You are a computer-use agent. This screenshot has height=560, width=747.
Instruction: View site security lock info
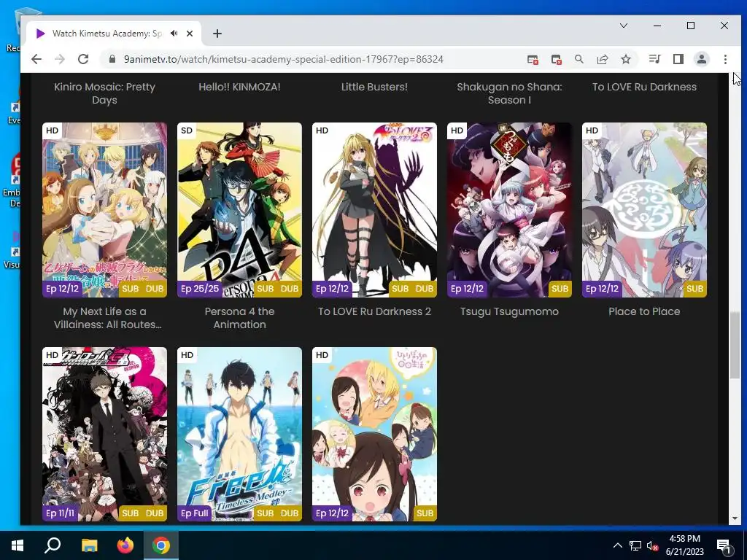pos(112,59)
